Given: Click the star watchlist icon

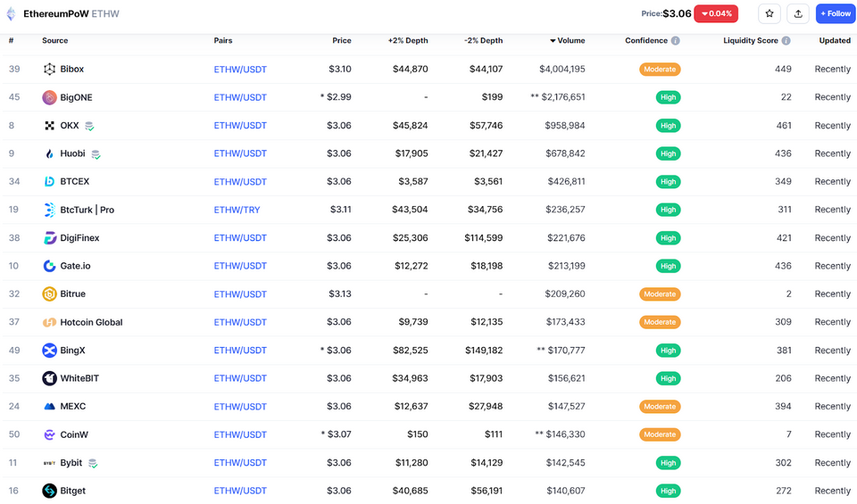Looking at the screenshot, I should 770,13.
